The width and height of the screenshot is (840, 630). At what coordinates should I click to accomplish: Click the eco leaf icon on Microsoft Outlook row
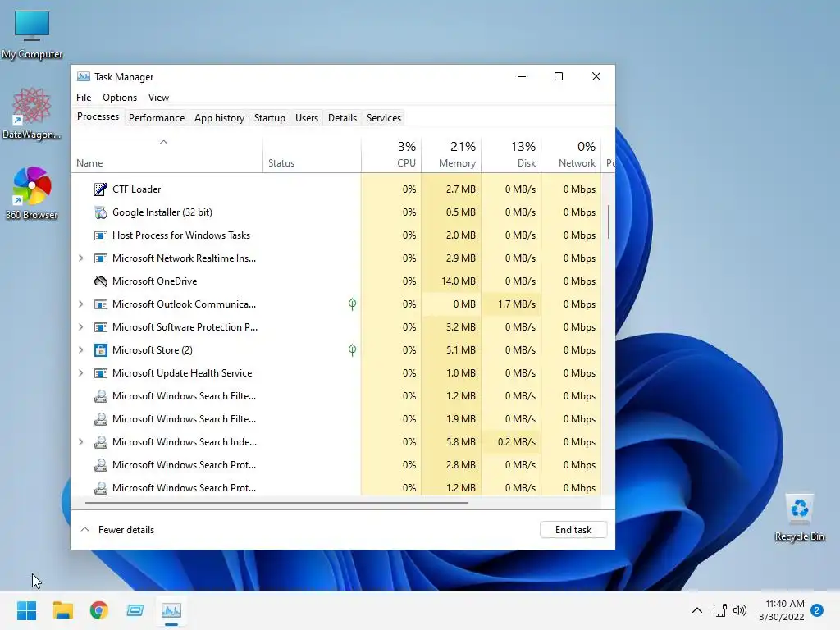point(352,304)
